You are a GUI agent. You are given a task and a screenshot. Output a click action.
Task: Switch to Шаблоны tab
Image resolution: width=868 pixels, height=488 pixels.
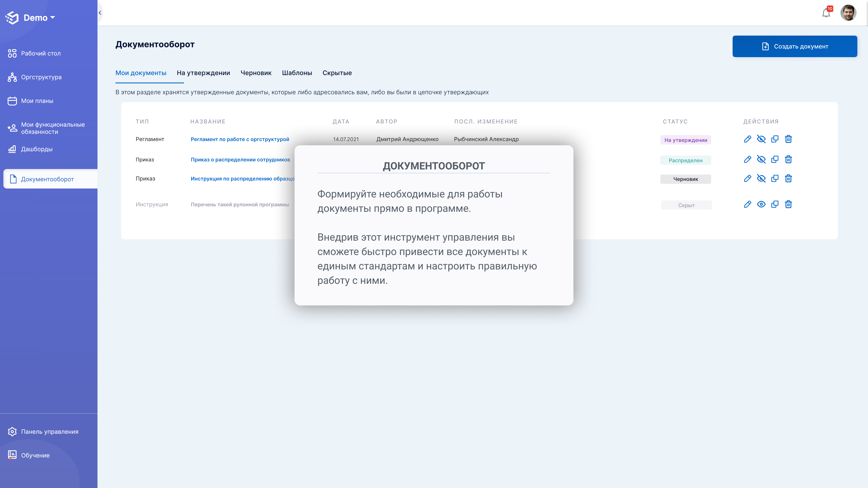[297, 73]
